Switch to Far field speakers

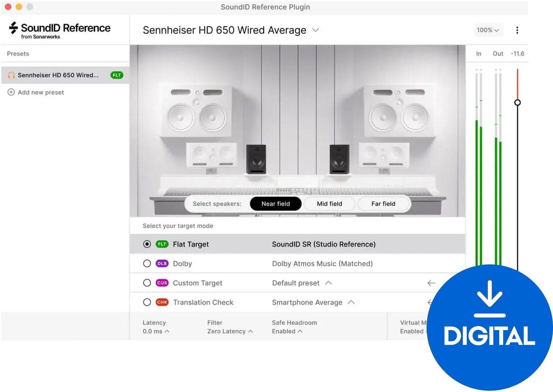383,204
